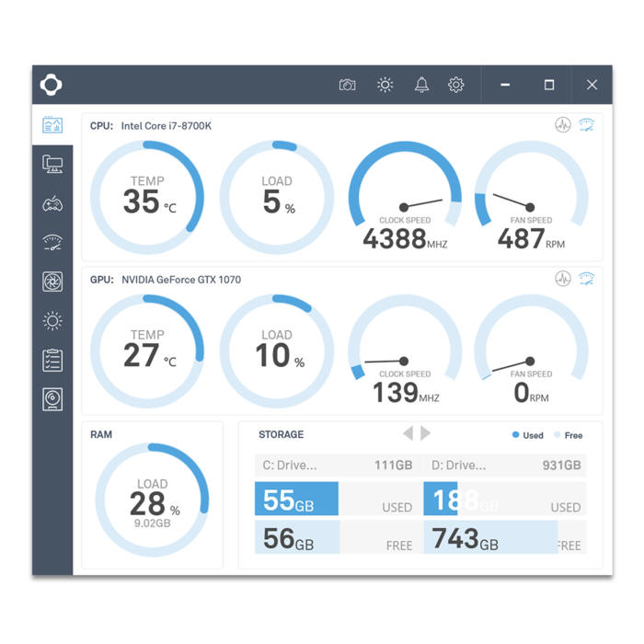Switch GPU panel to graph view

tap(562, 279)
